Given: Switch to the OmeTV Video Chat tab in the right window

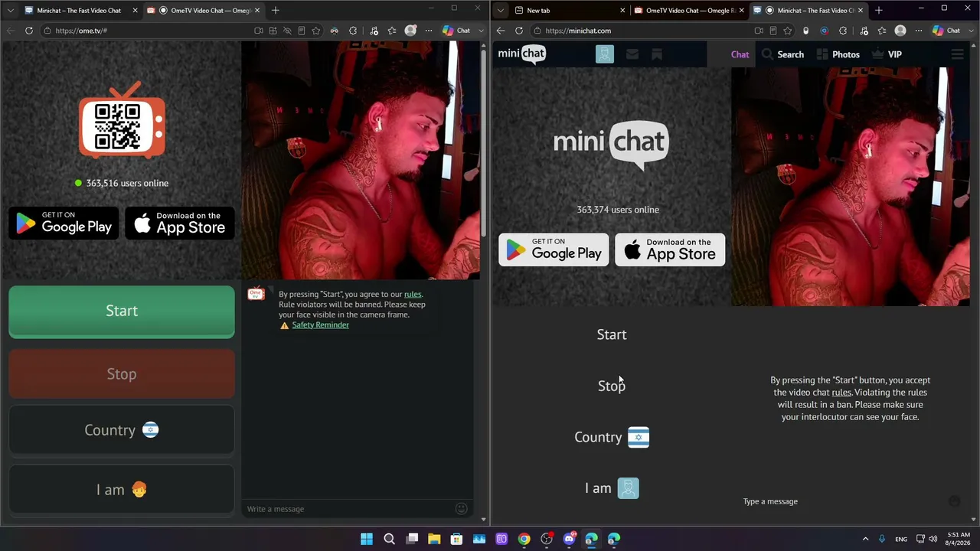Looking at the screenshot, I should (688, 11).
